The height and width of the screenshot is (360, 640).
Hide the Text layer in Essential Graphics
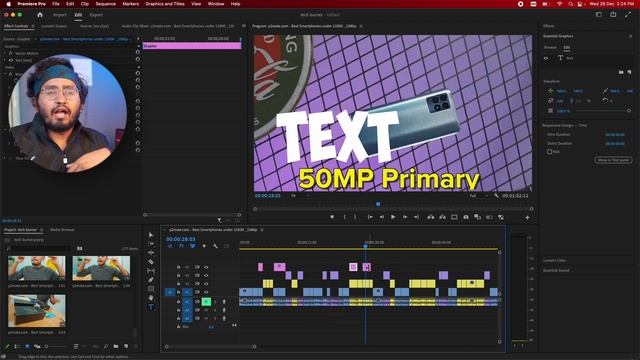coord(546,58)
